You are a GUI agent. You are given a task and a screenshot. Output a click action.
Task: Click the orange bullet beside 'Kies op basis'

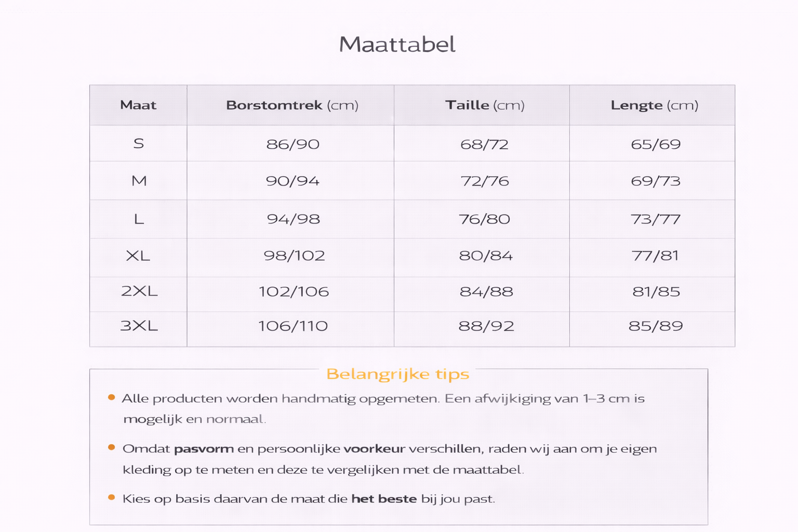[x=111, y=497]
